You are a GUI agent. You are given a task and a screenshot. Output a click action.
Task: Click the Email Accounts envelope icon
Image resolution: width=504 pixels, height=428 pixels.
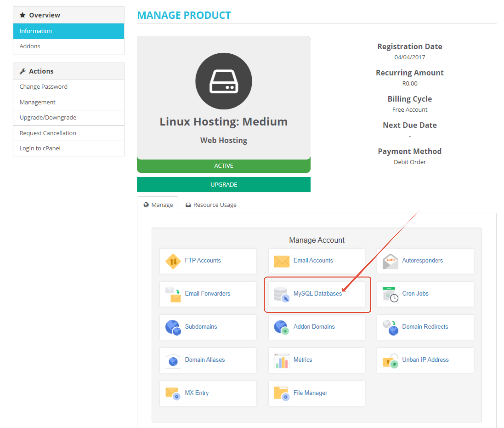pos(281,261)
